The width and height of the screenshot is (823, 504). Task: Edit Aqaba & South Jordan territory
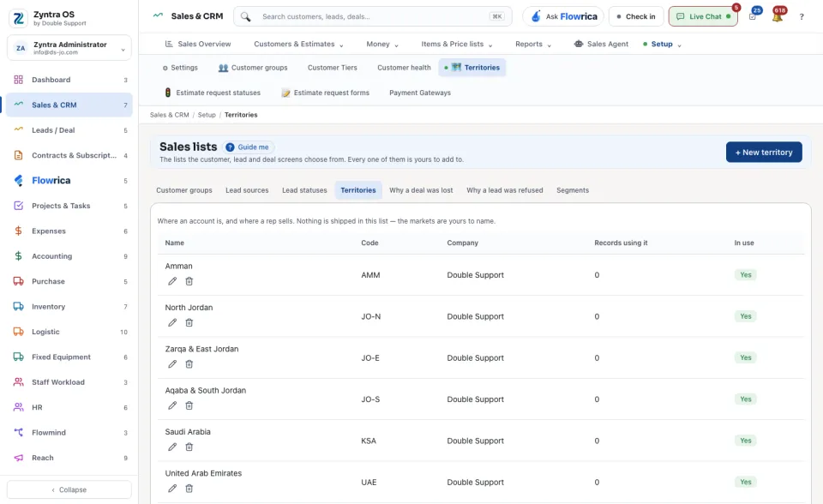pyautogui.click(x=172, y=405)
